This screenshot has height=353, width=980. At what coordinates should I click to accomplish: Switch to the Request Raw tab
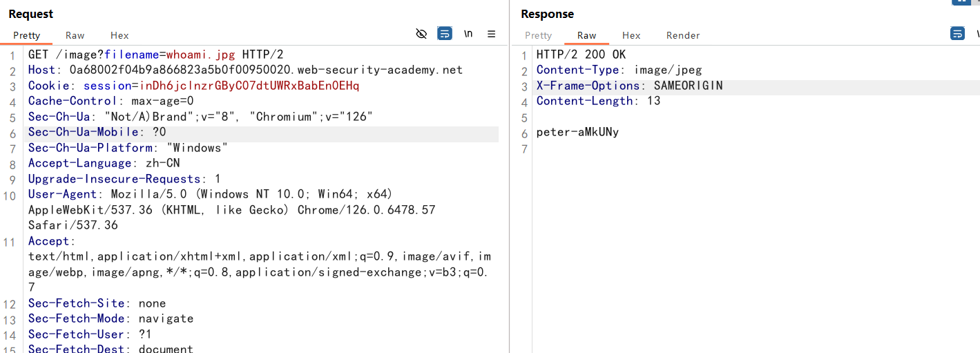point(75,35)
